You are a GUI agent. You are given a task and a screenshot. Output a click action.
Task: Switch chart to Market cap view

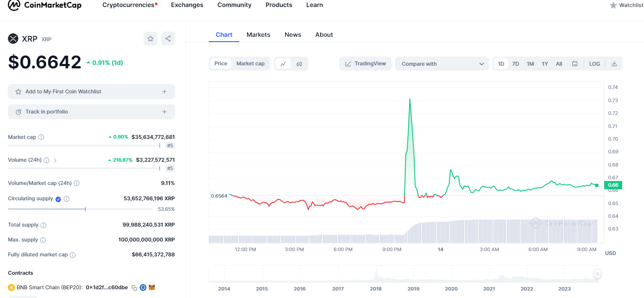click(250, 64)
